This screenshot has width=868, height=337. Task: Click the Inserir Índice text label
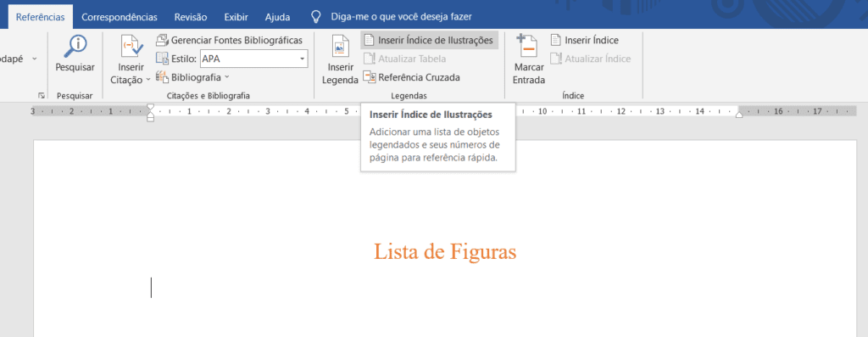pos(592,41)
